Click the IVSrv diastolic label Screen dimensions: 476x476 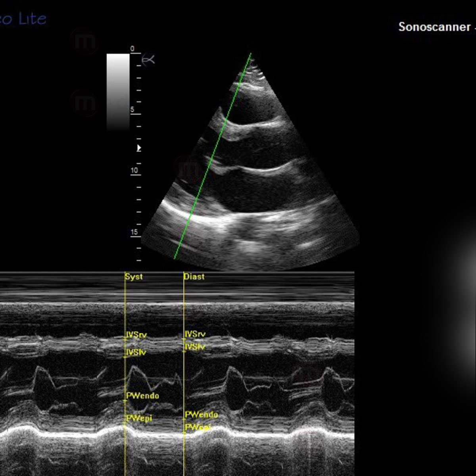pyautogui.click(x=196, y=334)
